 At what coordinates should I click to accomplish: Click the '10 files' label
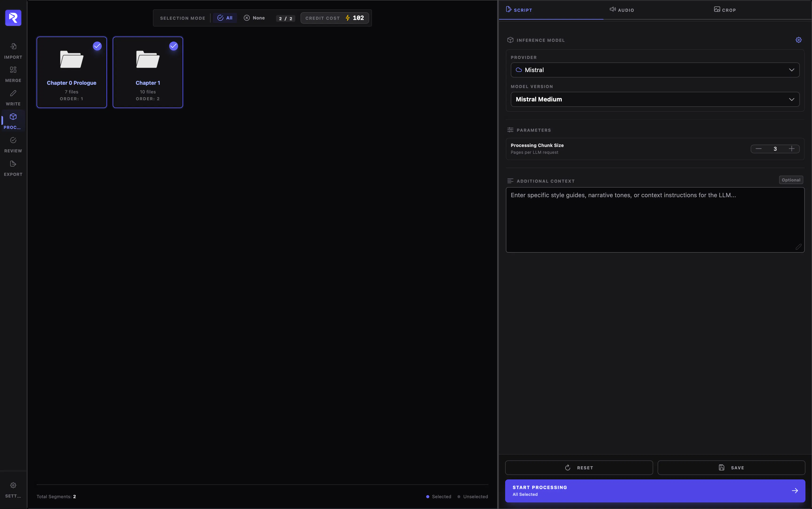148,92
